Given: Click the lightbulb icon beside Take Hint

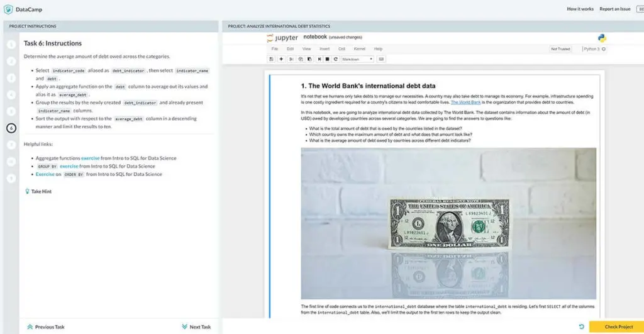Looking at the screenshot, I should point(27,191).
